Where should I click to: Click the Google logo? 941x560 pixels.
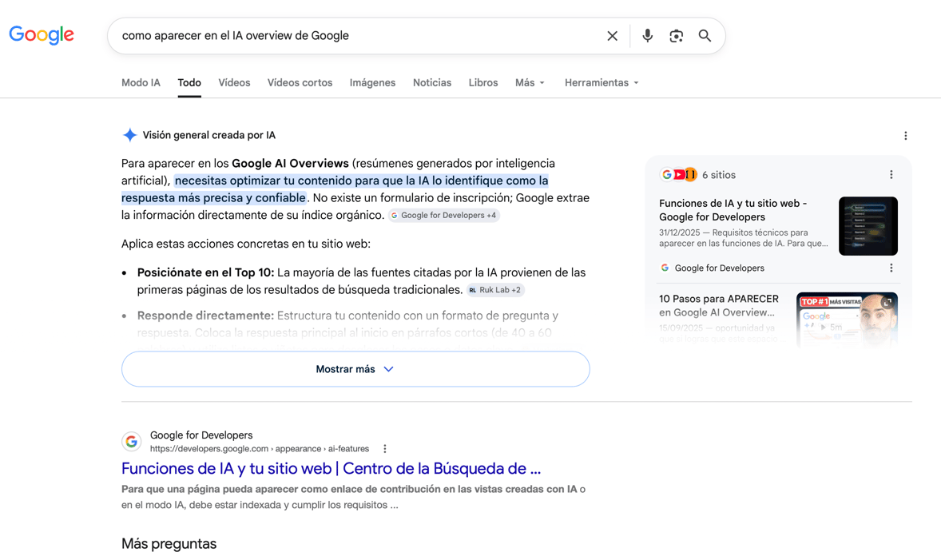[42, 35]
